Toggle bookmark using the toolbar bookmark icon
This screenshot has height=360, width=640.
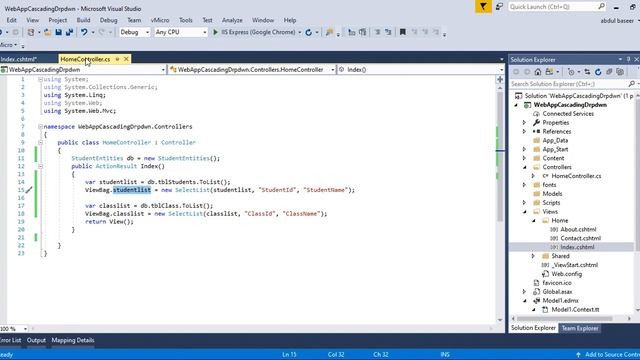402,32
